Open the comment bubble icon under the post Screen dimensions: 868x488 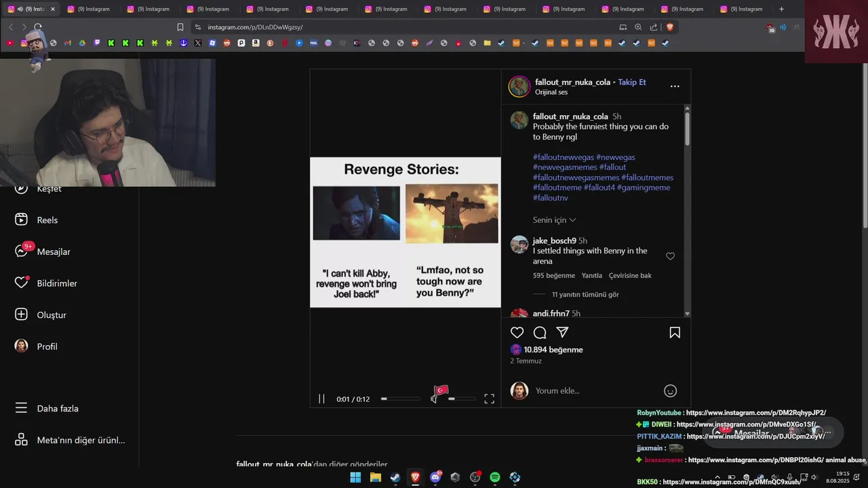pos(540,333)
